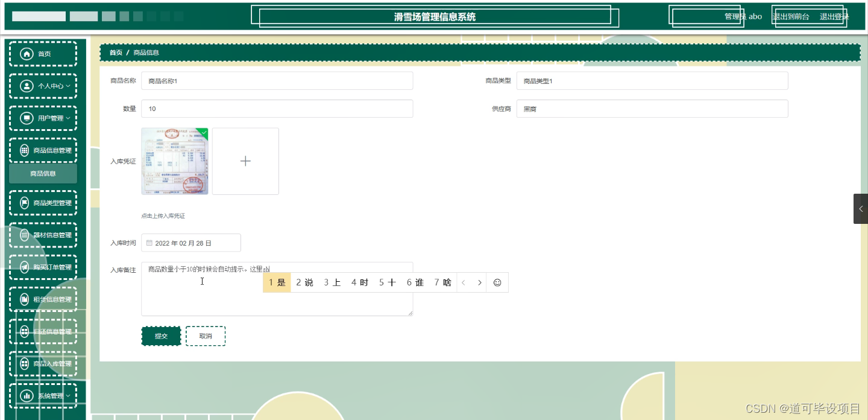Open the uploaded 入库凭证 receipt thumbnail
Viewport: 868px width, 420px height.
click(x=175, y=161)
